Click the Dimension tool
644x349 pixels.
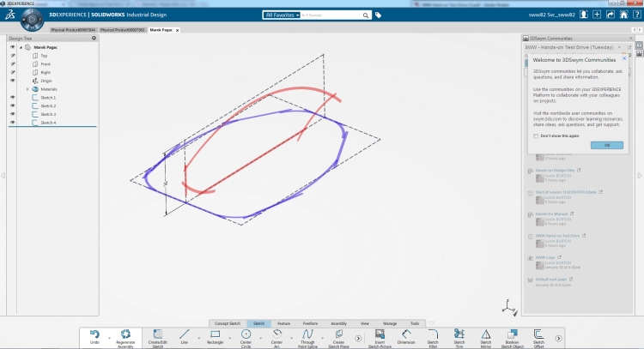point(405,335)
